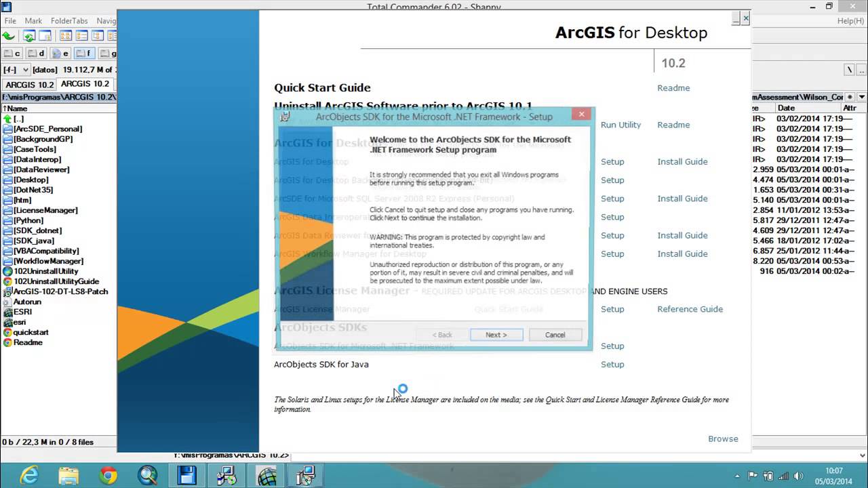The image size is (868, 488).
Task: Click Cancel in the ArcObjects SDK setup dialog
Action: coord(555,335)
